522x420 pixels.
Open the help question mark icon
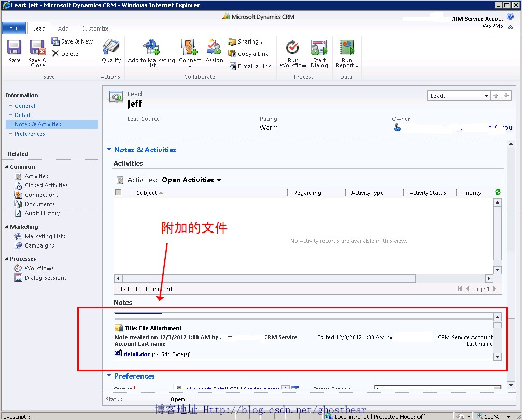pyautogui.click(x=510, y=17)
